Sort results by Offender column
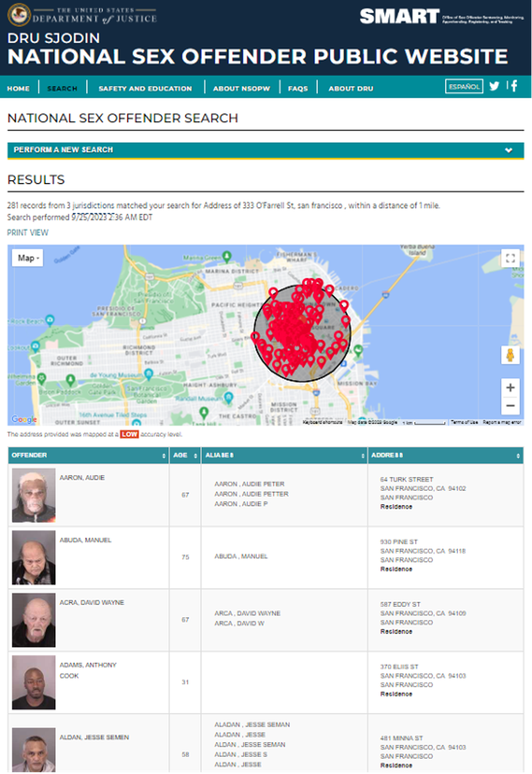 (88, 455)
